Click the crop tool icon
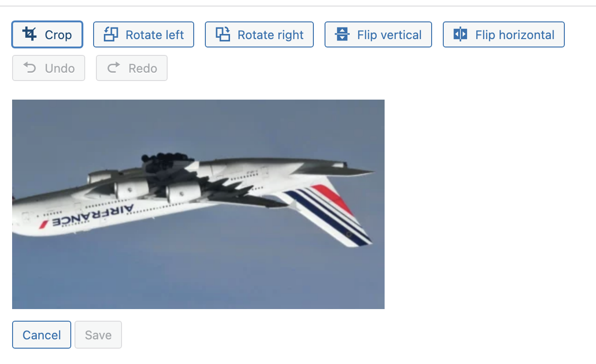The height and width of the screenshot is (364, 596). click(30, 34)
